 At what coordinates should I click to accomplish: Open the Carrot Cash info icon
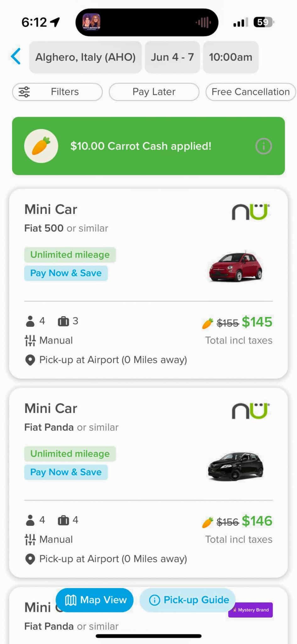click(x=263, y=146)
